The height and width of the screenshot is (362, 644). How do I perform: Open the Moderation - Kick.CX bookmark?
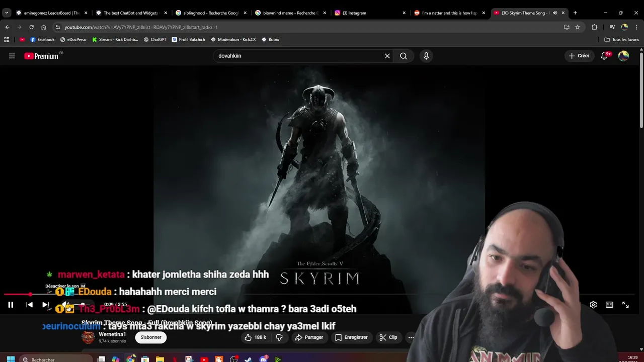click(x=233, y=39)
